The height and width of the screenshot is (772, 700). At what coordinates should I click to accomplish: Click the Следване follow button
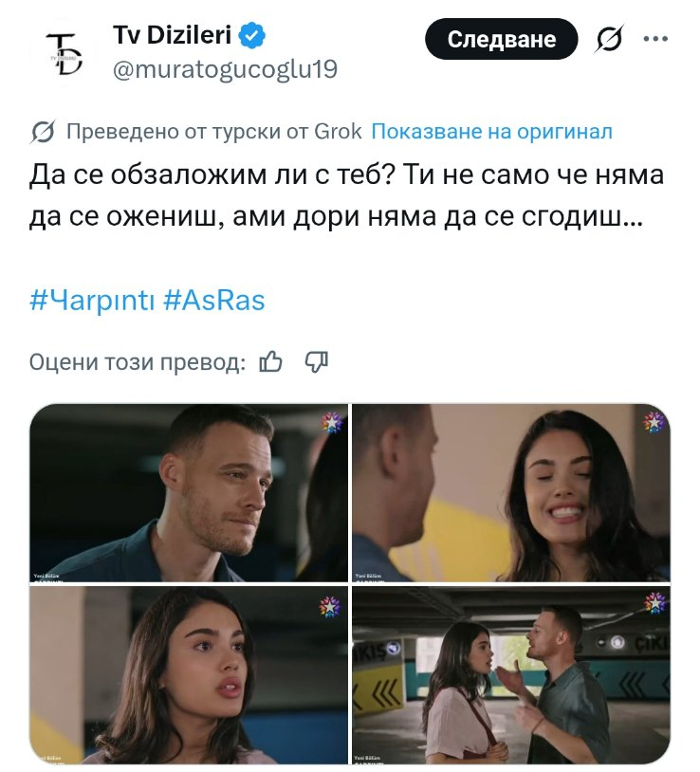[x=501, y=39]
